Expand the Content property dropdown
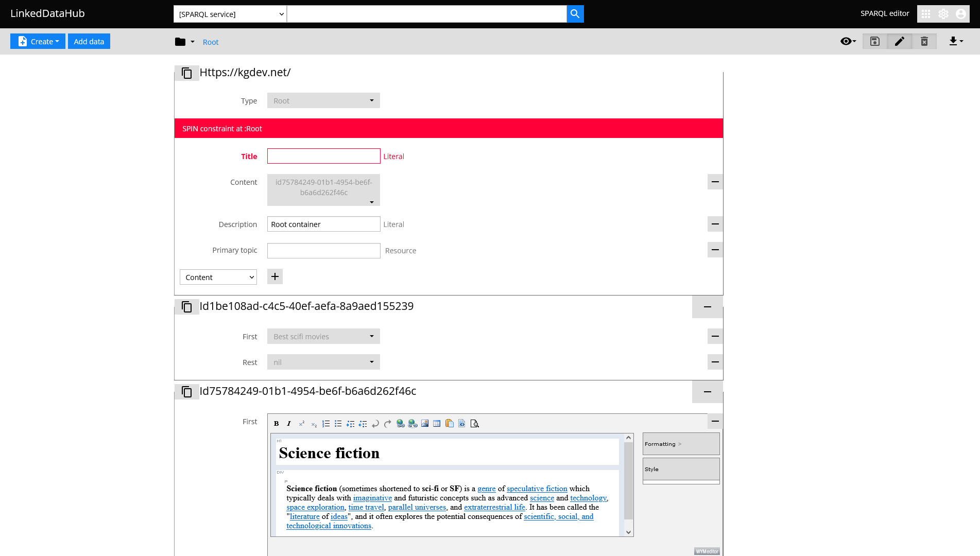 click(323, 189)
